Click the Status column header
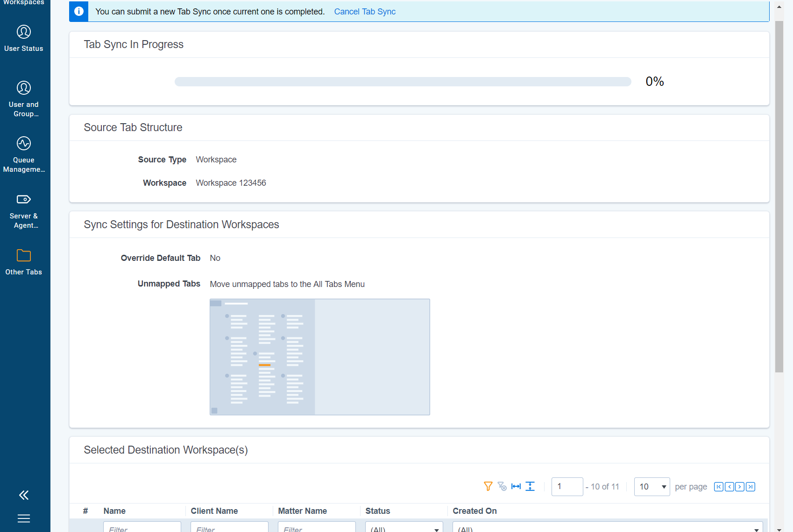The width and height of the screenshot is (793, 532). point(378,511)
